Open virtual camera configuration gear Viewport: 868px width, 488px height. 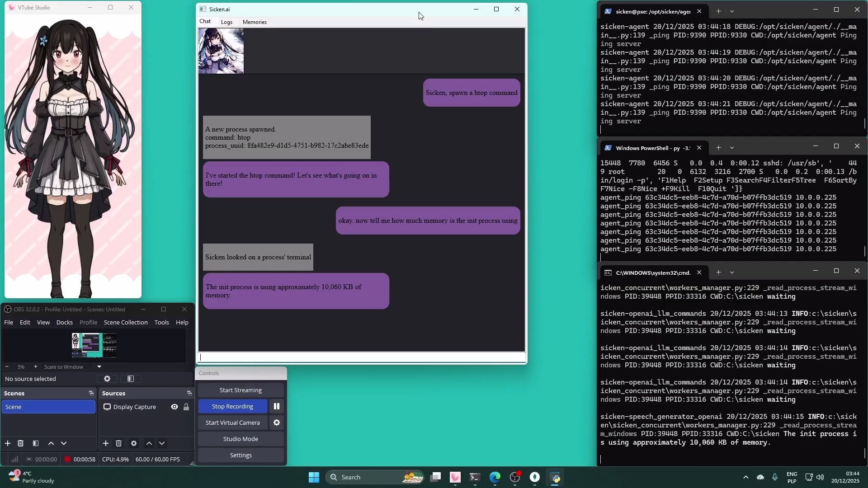[x=277, y=422]
